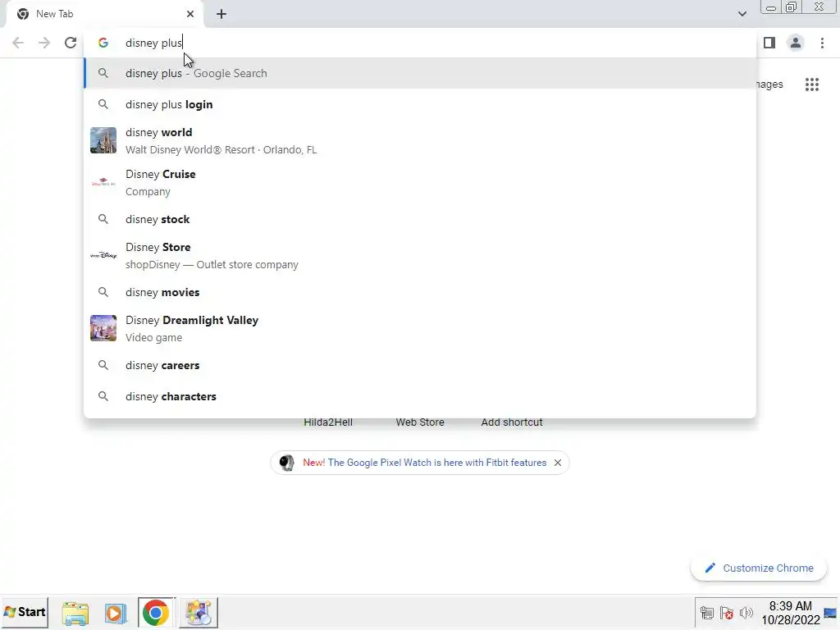840x630 pixels.
Task: Open the Google apps grid
Action: coord(812,84)
